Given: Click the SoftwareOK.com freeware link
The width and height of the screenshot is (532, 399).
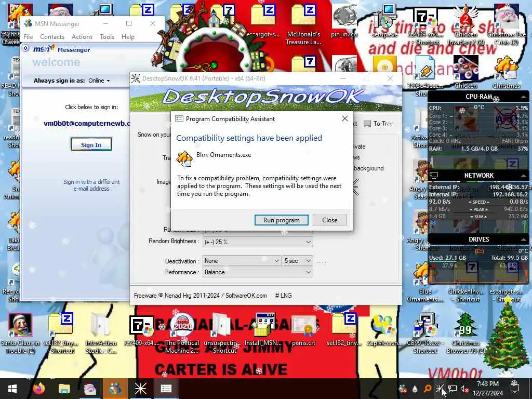Looking at the screenshot, I should [x=246, y=296].
